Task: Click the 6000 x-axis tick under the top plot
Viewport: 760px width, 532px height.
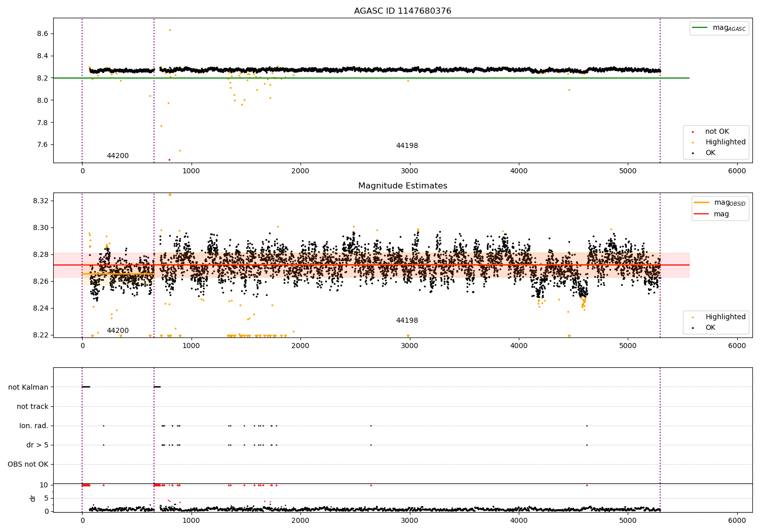Action: [737, 171]
